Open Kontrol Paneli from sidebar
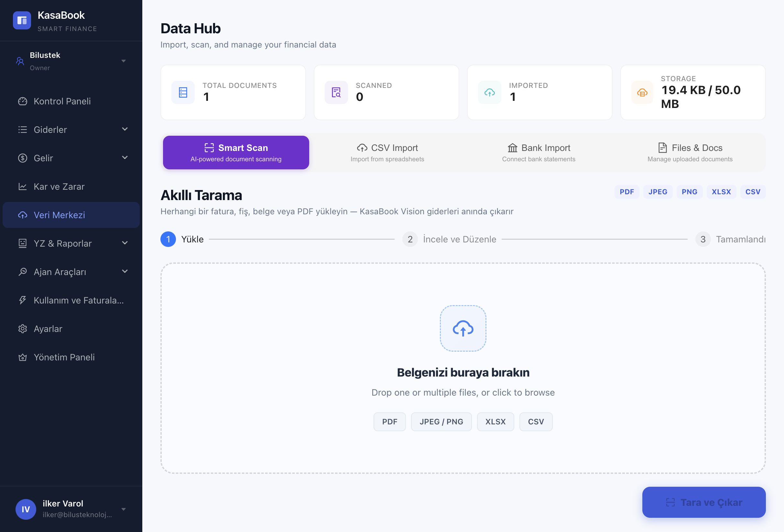The image size is (784, 532). (x=62, y=101)
